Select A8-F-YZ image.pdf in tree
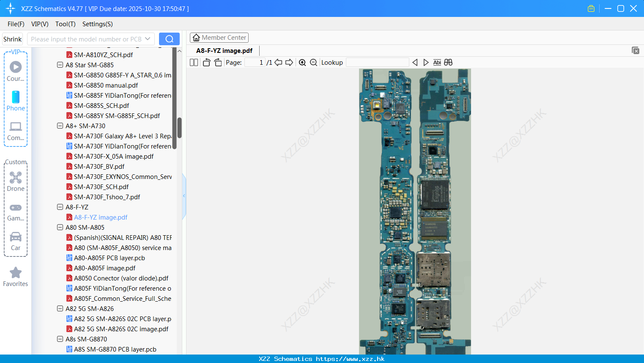The image size is (644, 363). point(101,217)
